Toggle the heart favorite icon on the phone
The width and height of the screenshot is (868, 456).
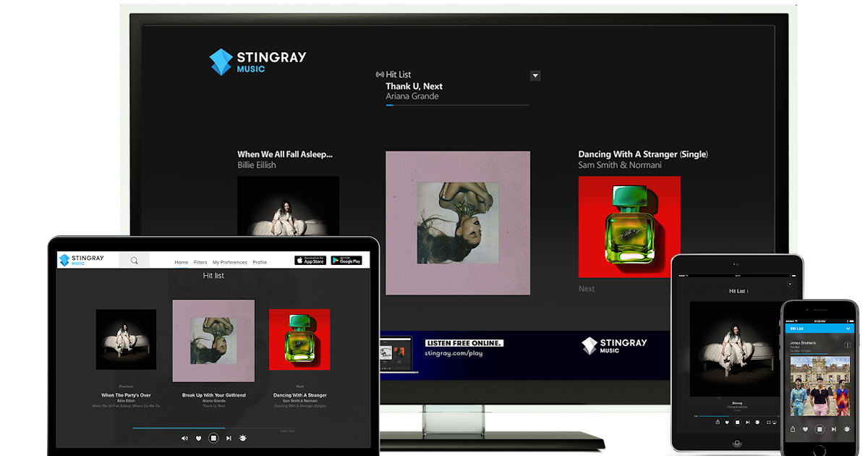tap(805, 429)
